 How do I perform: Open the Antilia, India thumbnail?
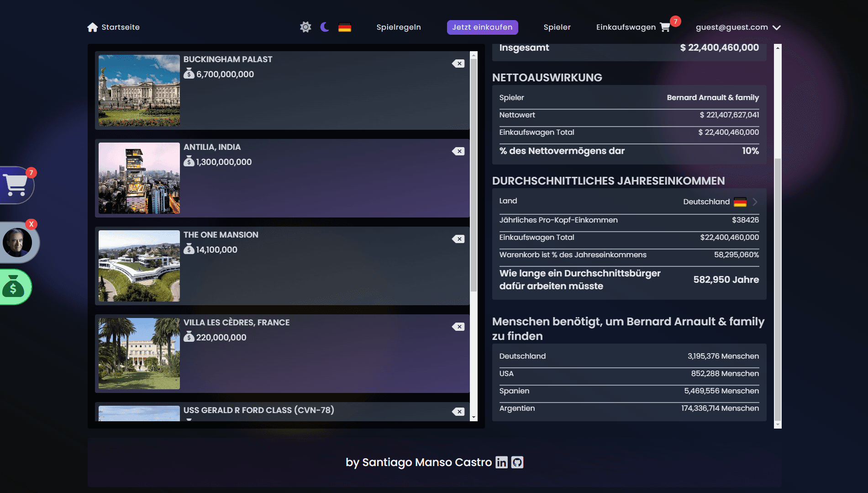139,178
